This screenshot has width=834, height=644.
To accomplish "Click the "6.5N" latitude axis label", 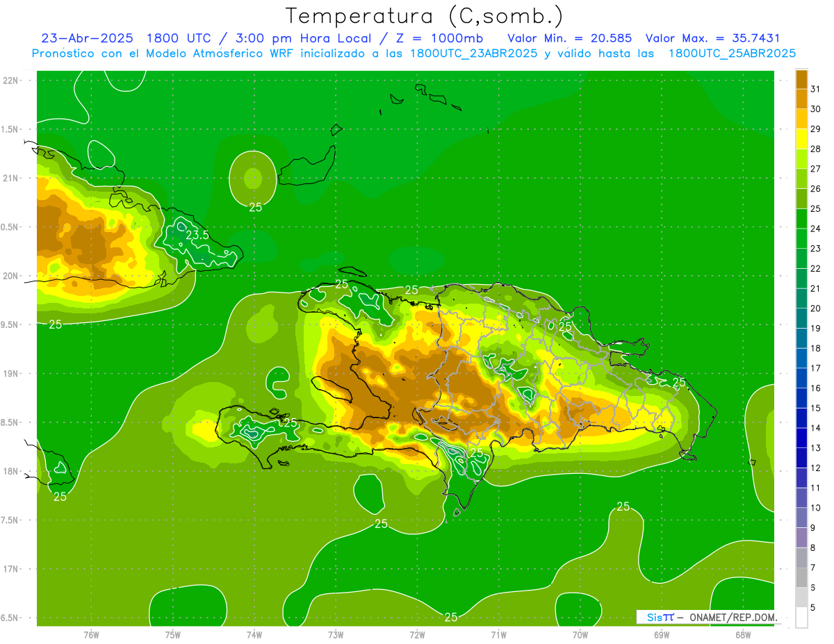I will [10, 618].
